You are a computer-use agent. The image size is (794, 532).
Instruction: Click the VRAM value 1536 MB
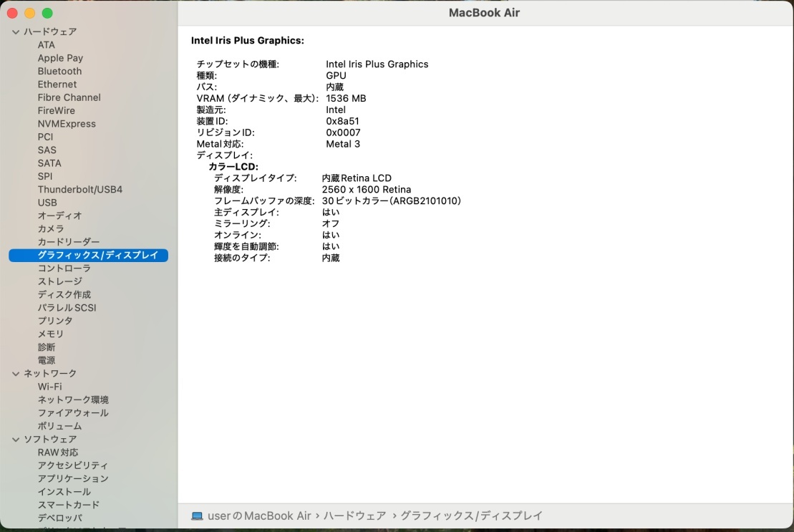(346, 99)
